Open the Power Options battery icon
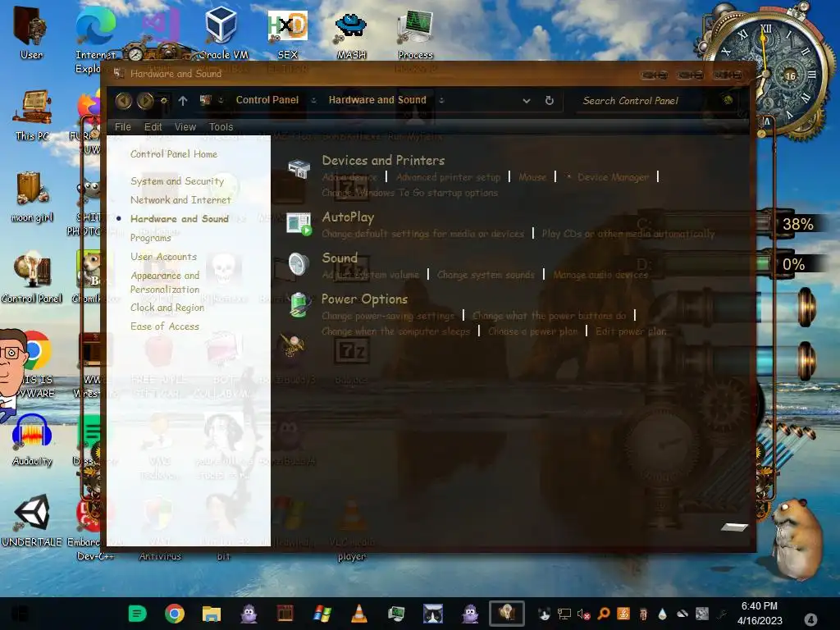Viewport: 840px width, 630px height. [299, 305]
